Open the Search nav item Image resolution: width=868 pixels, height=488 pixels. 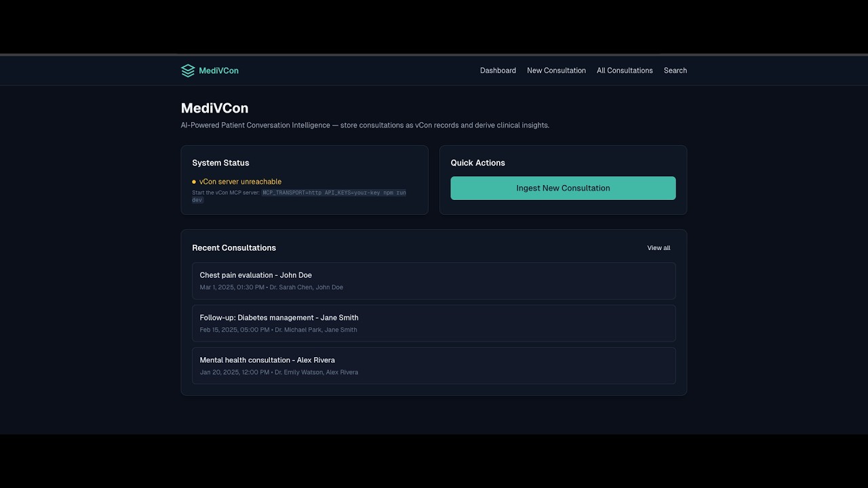point(675,70)
